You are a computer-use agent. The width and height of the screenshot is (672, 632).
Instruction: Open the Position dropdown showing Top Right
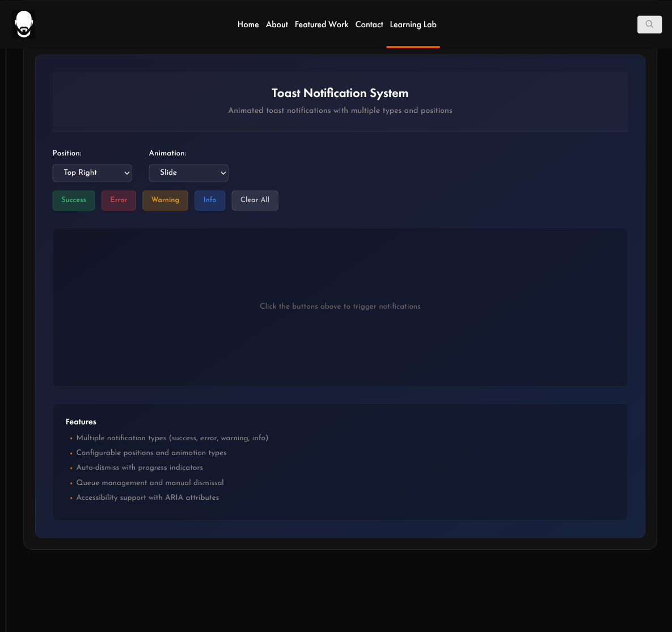click(x=92, y=173)
